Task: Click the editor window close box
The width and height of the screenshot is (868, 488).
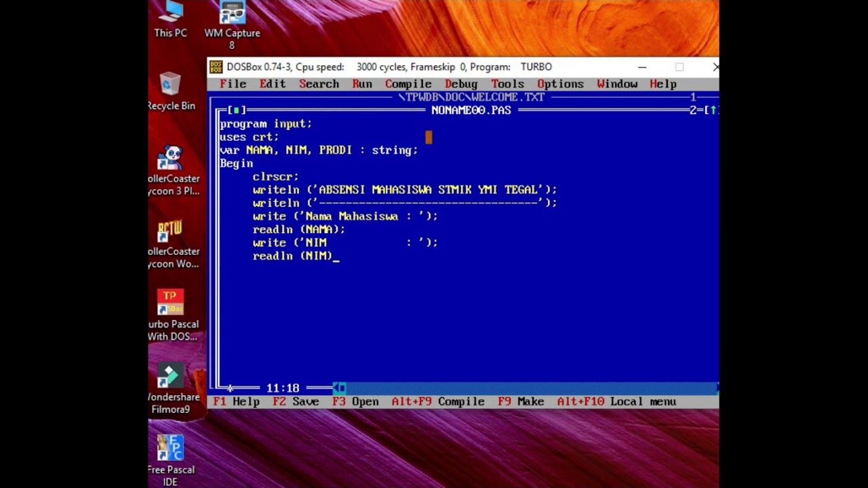Action: [236, 110]
